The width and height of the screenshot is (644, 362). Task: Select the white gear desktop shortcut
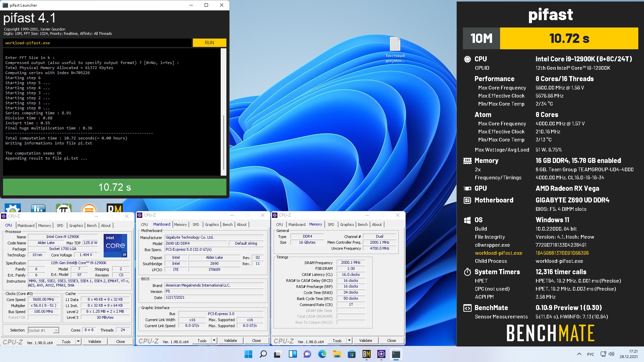pos(13,208)
